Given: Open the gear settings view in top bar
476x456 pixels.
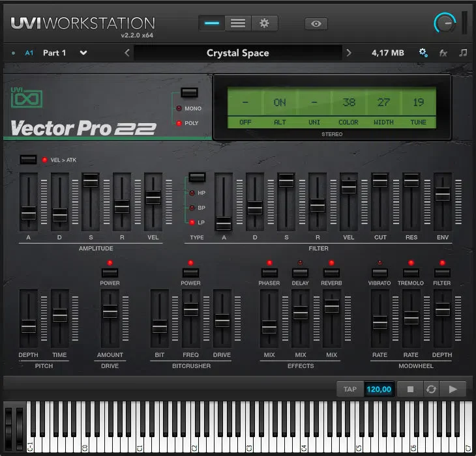Looking at the screenshot, I should 265,23.
